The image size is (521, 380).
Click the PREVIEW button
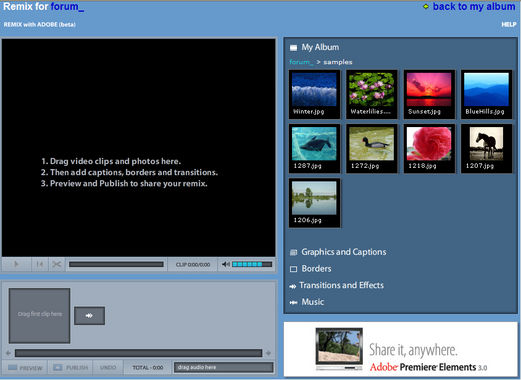click(x=25, y=368)
